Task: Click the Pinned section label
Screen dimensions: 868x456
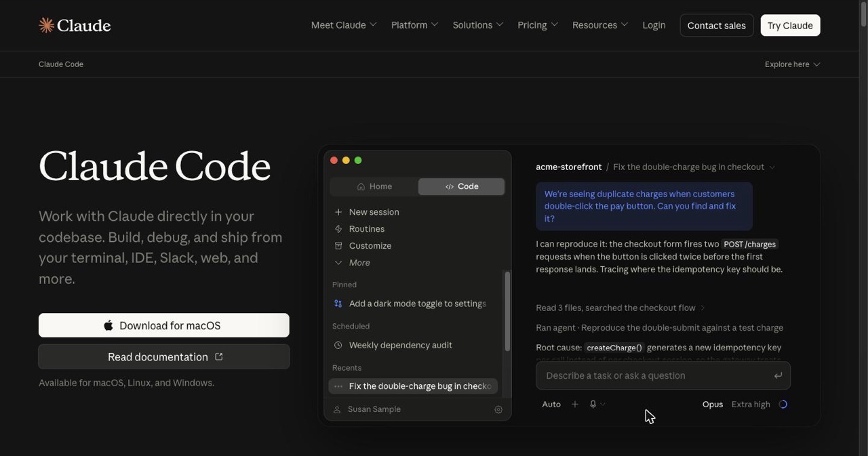Action: 344,285
